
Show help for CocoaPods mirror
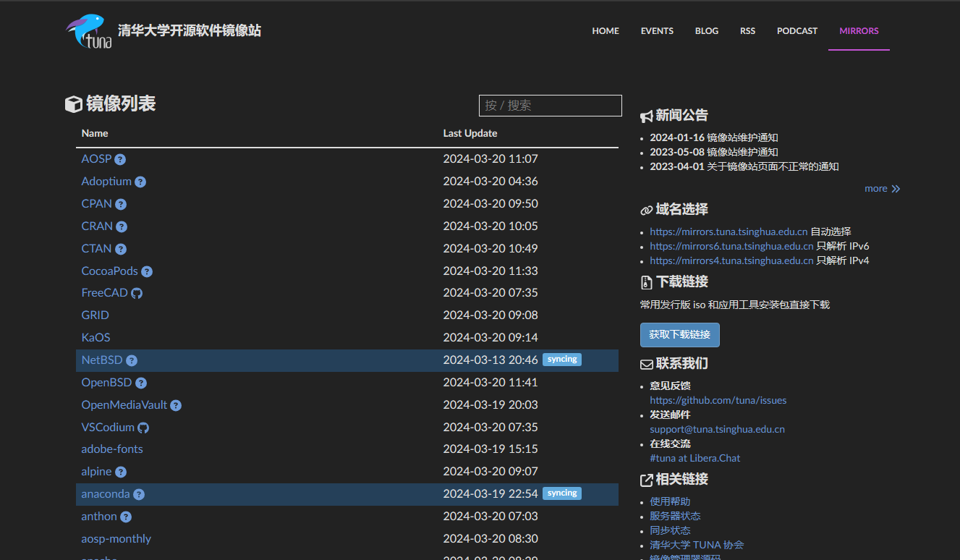pyautogui.click(x=147, y=272)
